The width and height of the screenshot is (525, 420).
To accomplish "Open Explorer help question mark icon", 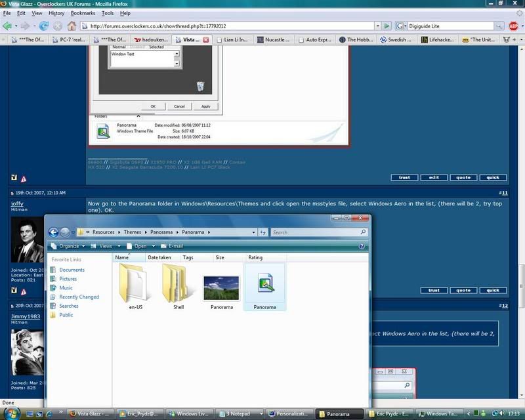I will click(x=362, y=246).
